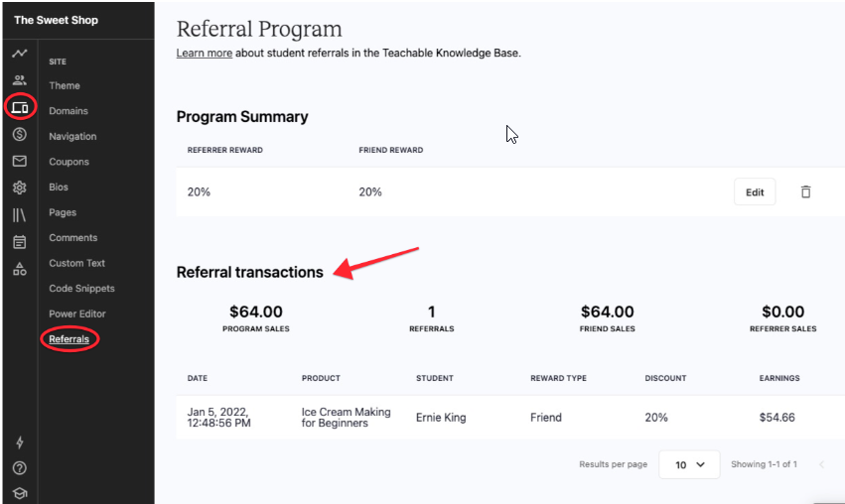Click the Emails envelope icon

(19, 161)
